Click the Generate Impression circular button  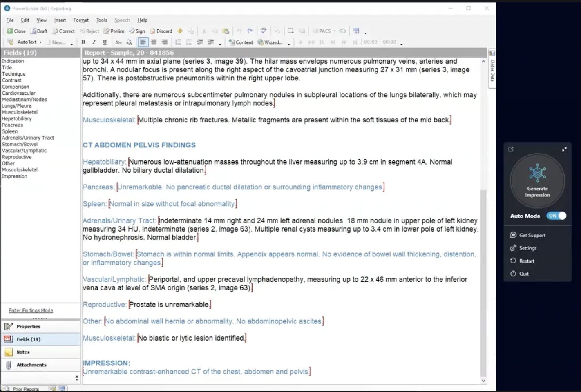537,181
